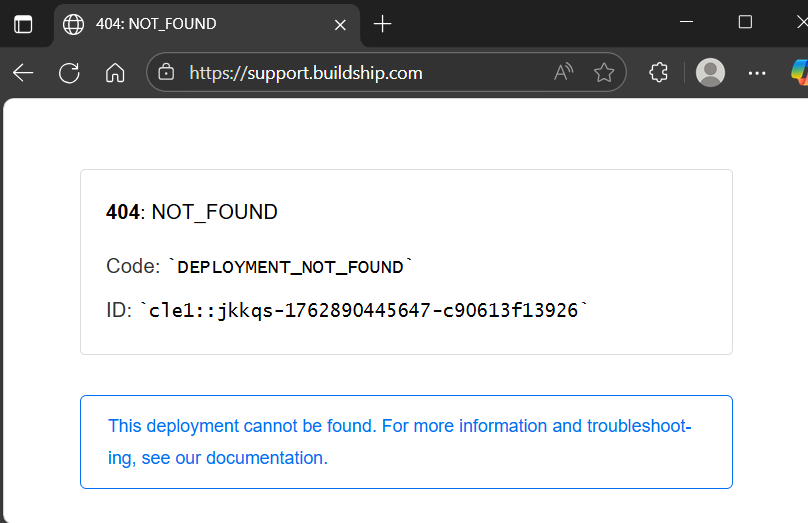
Task: Open Settings and more menu
Action: click(757, 72)
